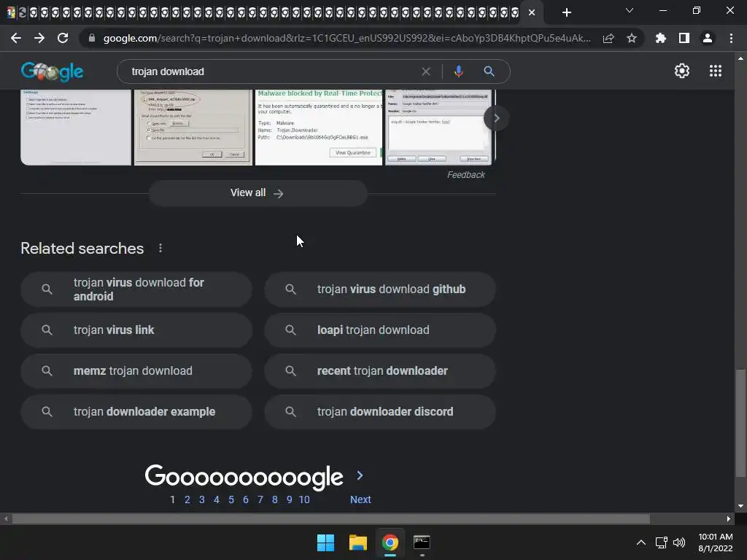Screen dimensions: 747x560
Task: Open Windows Start menu
Action: coord(326,542)
